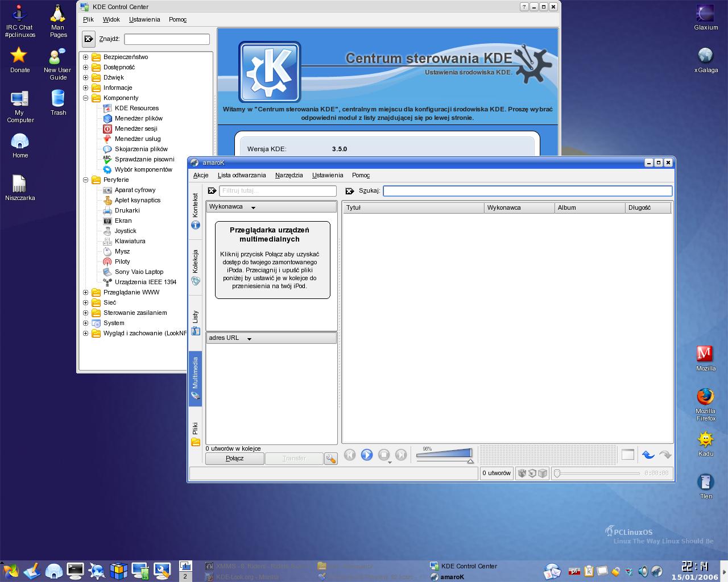
Task: Open Kadu desktop icon
Action: pos(705,444)
